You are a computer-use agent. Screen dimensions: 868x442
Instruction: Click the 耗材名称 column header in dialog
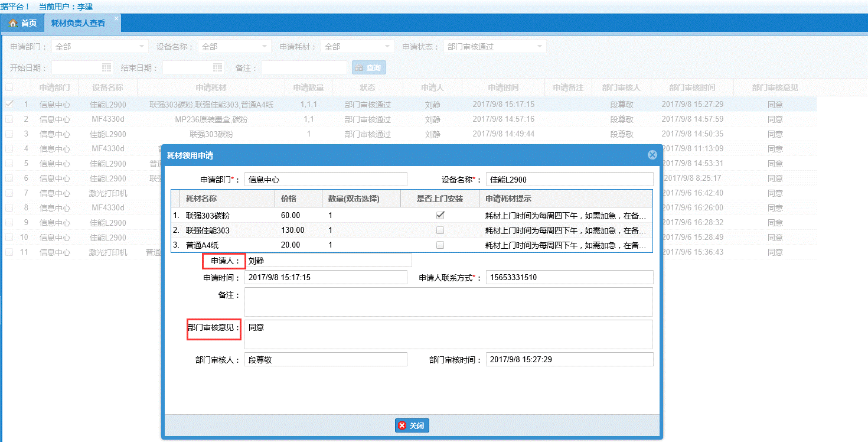tap(229, 199)
